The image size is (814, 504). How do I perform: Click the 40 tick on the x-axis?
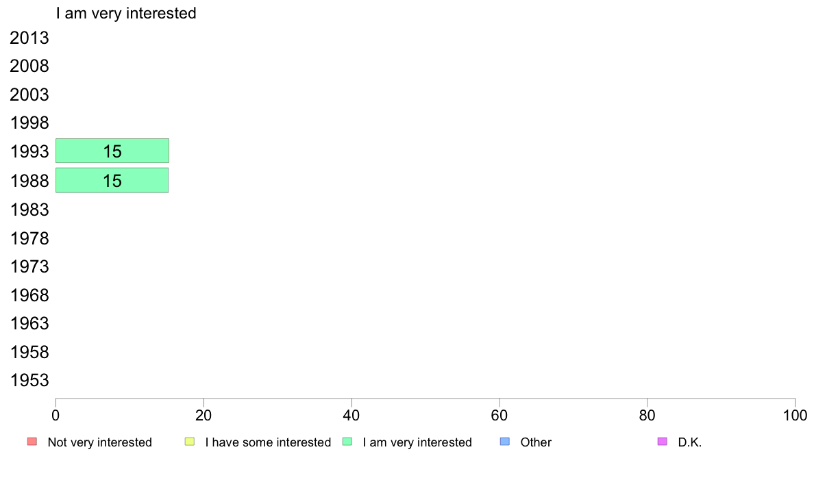(351, 415)
